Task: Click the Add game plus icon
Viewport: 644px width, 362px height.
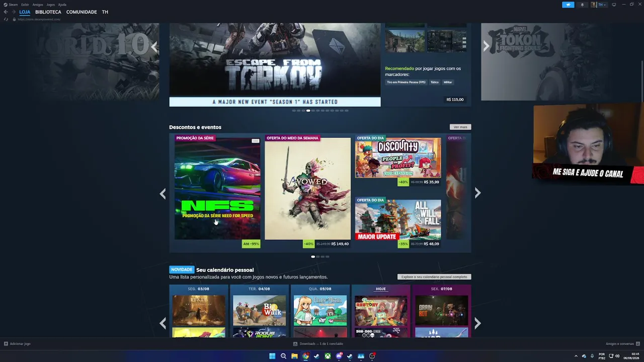Action: pyautogui.click(x=6, y=344)
